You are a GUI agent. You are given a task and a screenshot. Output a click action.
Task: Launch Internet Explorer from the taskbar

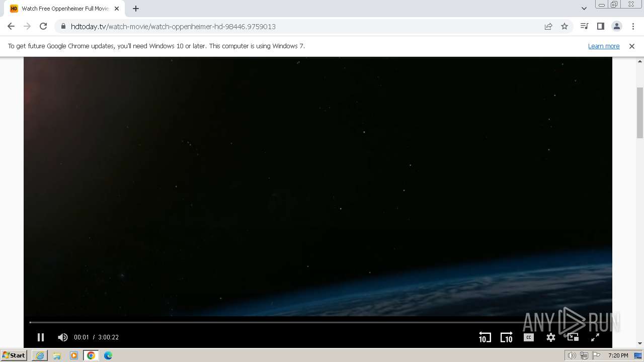click(40, 355)
